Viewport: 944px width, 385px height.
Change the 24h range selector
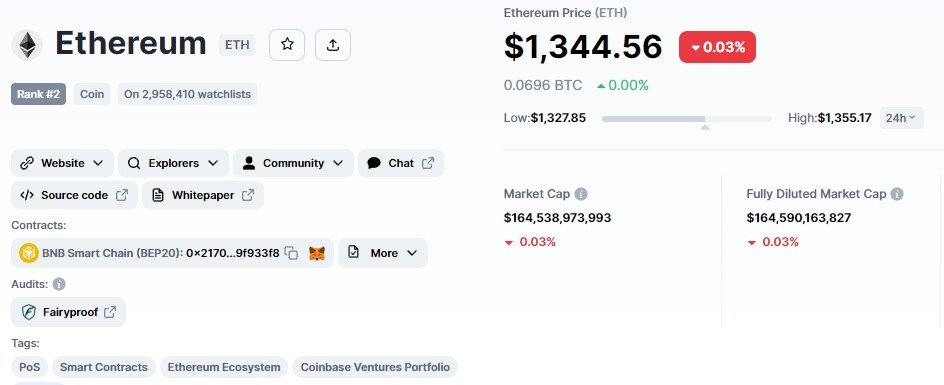tap(901, 118)
